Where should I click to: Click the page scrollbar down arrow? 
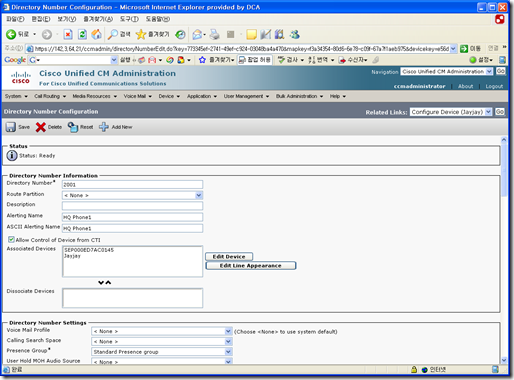[x=504, y=360]
